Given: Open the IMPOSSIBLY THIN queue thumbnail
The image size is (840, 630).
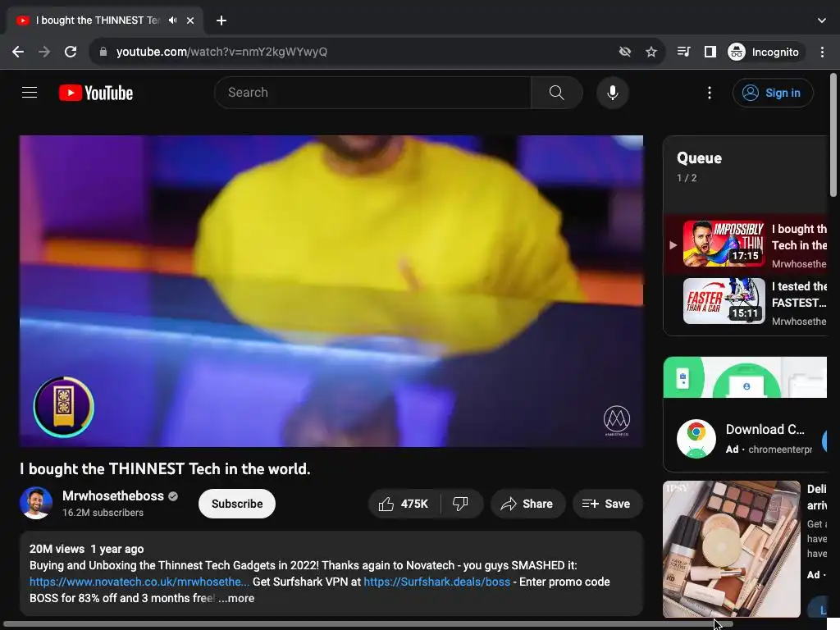Looking at the screenshot, I should pos(724,244).
